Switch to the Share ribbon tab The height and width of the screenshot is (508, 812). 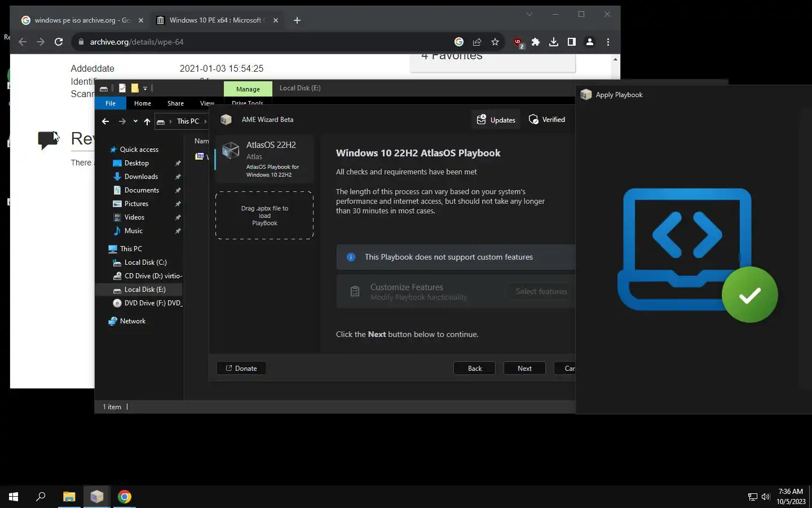pos(175,103)
